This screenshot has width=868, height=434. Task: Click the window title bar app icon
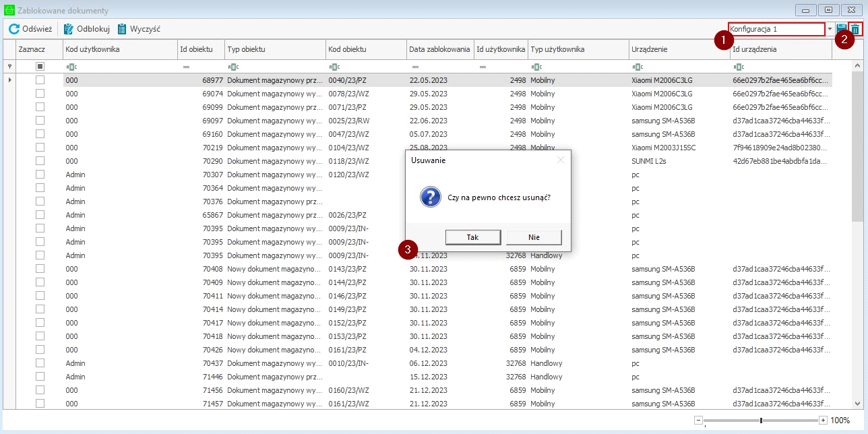(x=9, y=11)
